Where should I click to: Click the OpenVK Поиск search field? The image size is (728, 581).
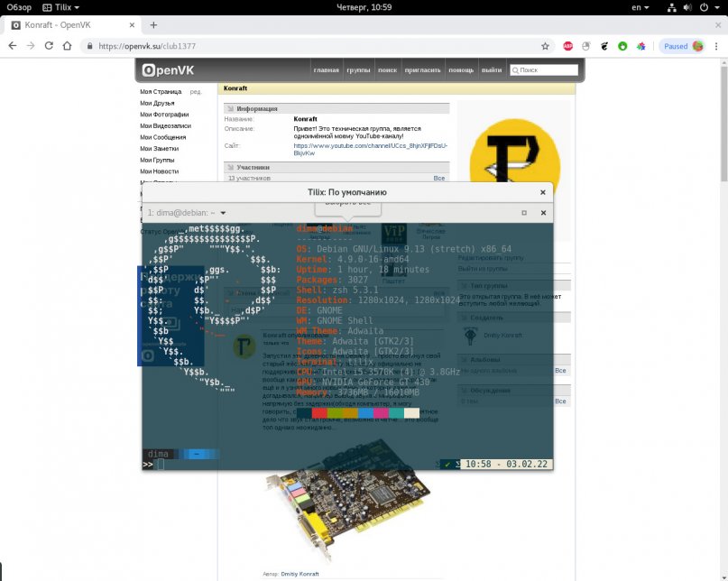click(x=544, y=70)
